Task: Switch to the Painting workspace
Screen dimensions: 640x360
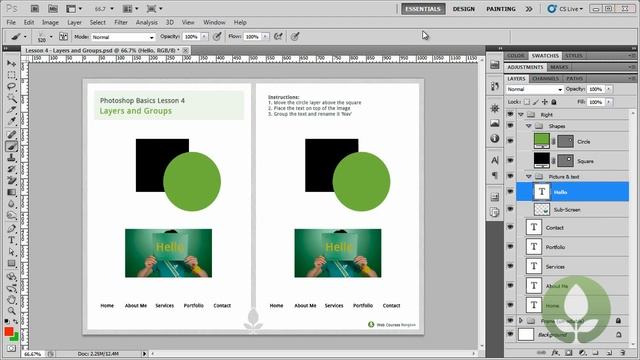Action: [x=501, y=9]
